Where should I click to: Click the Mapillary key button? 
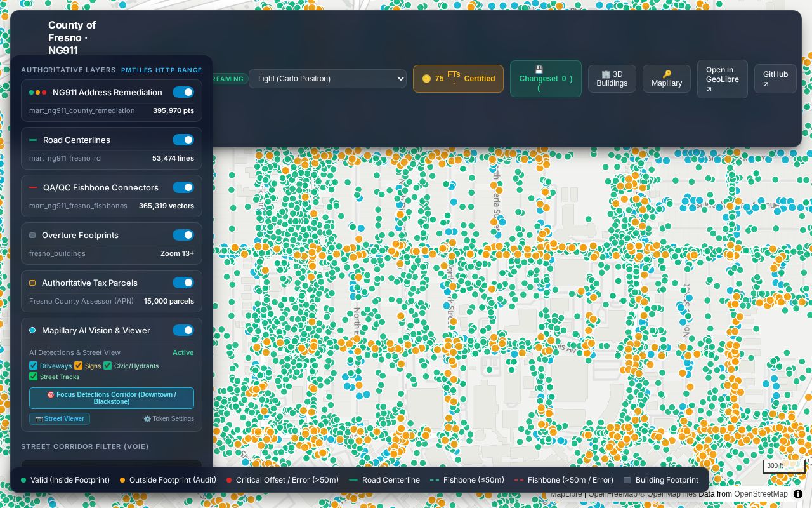tap(667, 79)
